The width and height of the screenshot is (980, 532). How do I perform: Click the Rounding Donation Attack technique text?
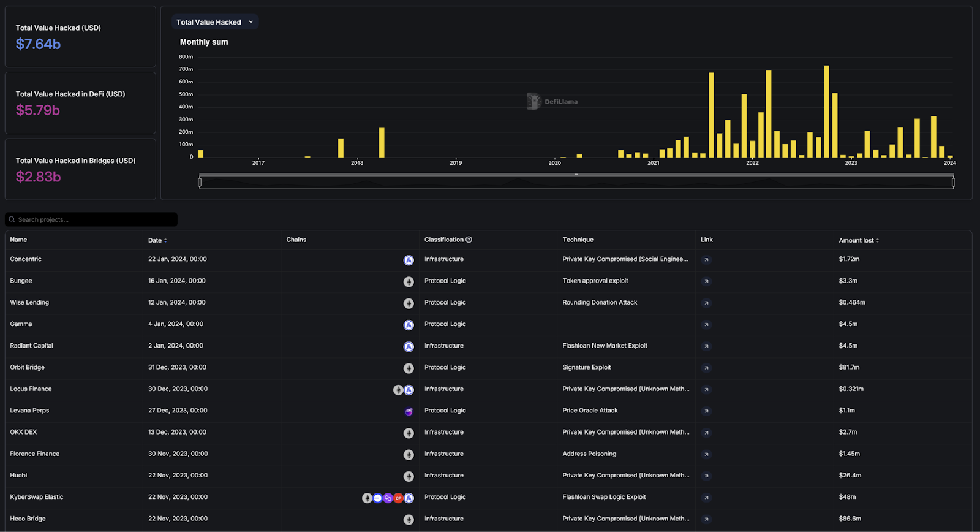[x=600, y=302]
